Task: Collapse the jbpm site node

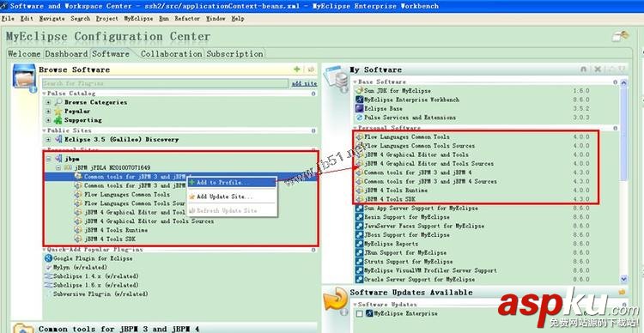Action: (x=48, y=159)
